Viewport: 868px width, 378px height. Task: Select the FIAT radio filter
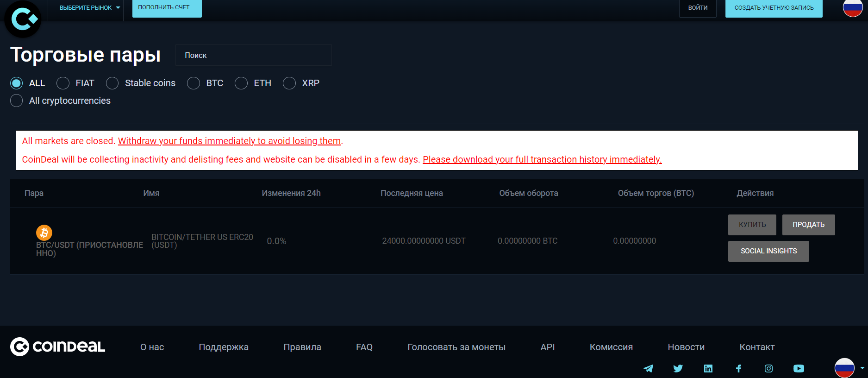pyautogui.click(x=63, y=83)
